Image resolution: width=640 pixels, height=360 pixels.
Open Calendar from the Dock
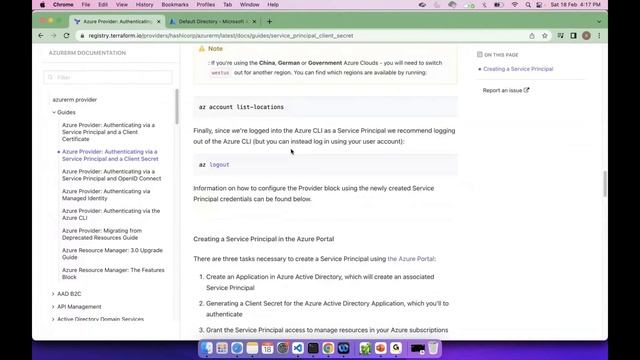pyautogui.click(x=267, y=348)
